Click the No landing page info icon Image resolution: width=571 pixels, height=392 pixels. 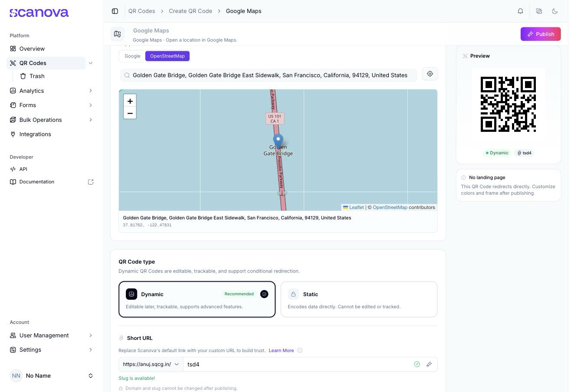pyautogui.click(x=463, y=177)
